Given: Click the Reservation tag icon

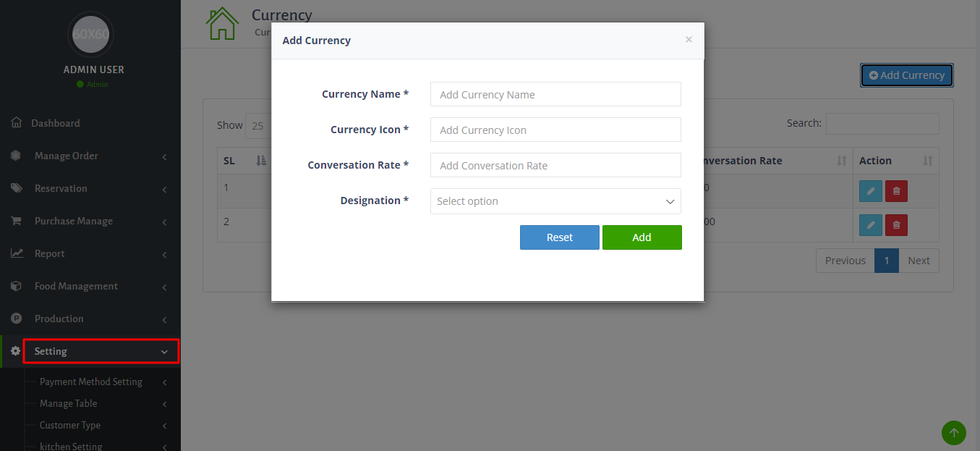Looking at the screenshot, I should click(x=16, y=188).
